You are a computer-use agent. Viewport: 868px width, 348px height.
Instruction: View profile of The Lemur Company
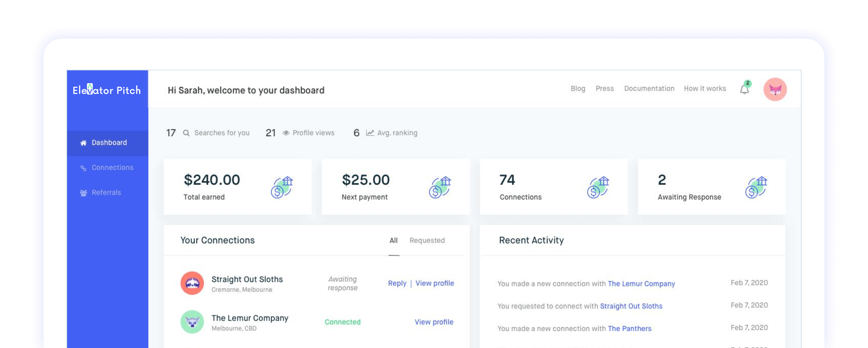(434, 322)
